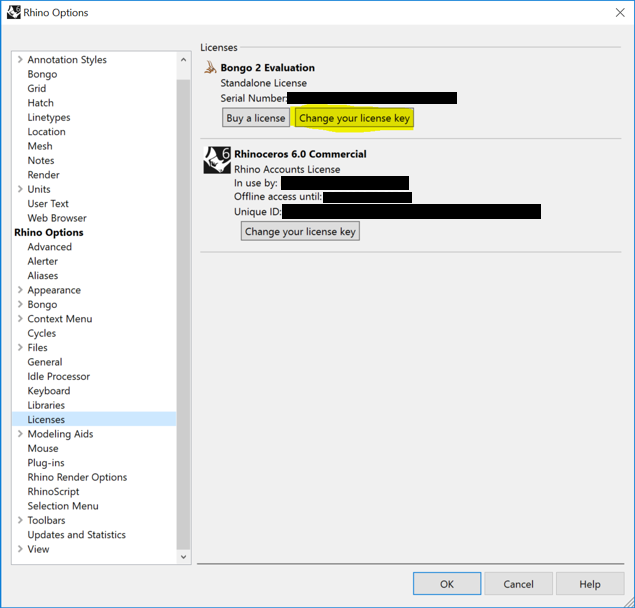
Task: Expand the View tree node
Action: point(20,549)
